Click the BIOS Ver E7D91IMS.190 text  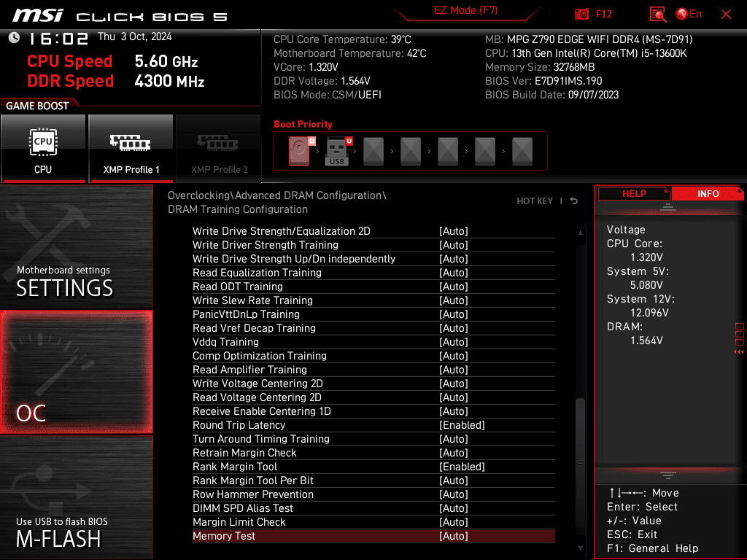(543, 81)
